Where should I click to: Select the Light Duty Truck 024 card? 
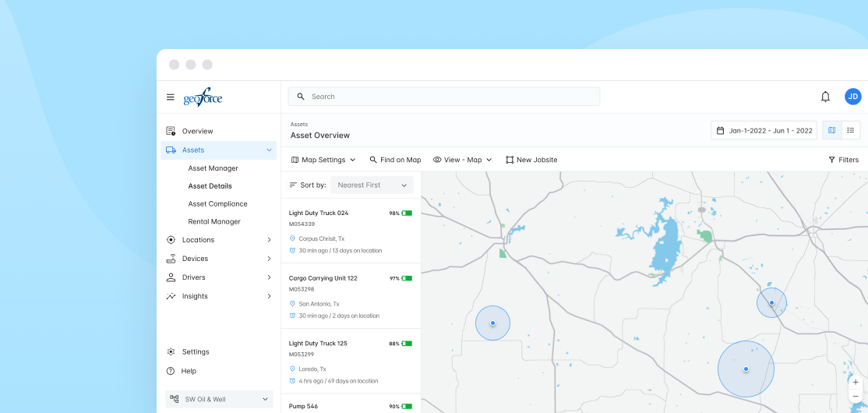[351, 230]
